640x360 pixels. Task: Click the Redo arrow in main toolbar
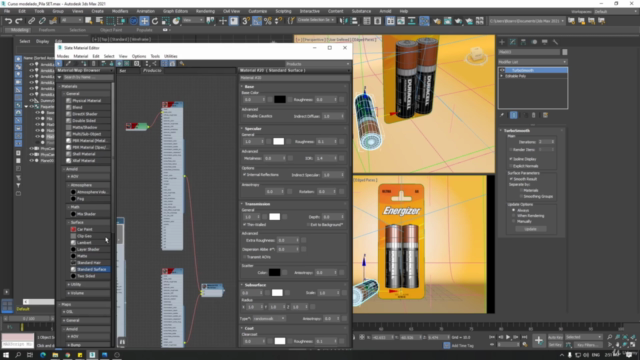click(18, 21)
